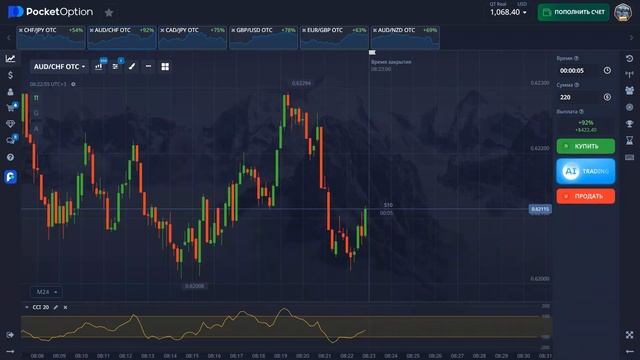
Task: Open the signals antenna icon
Action: [629, 74]
